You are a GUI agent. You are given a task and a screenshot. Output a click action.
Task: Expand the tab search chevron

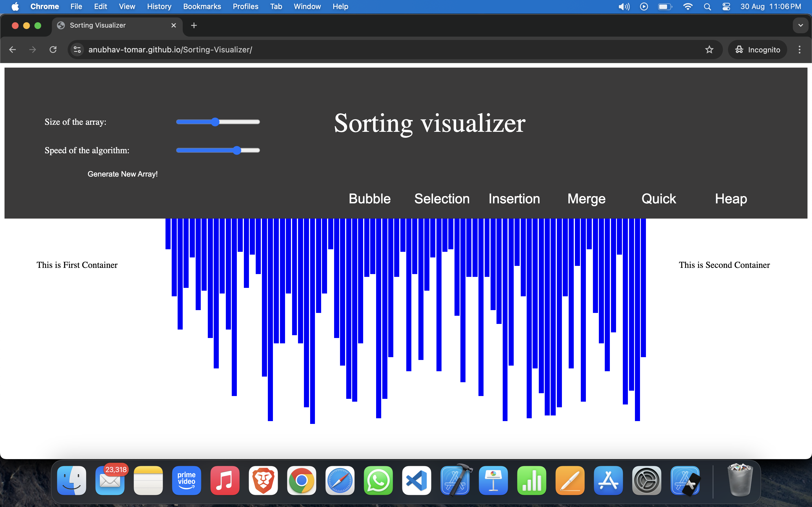pyautogui.click(x=801, y=25)
